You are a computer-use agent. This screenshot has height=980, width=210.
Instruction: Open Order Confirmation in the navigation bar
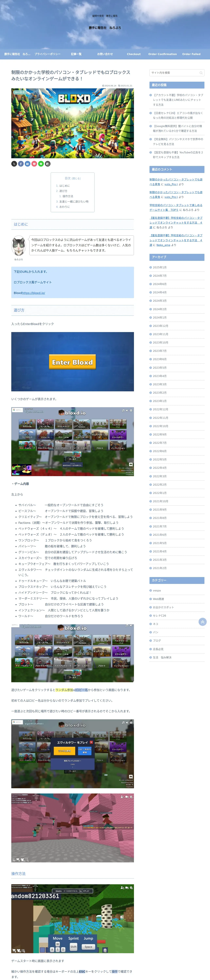point(162,54)
